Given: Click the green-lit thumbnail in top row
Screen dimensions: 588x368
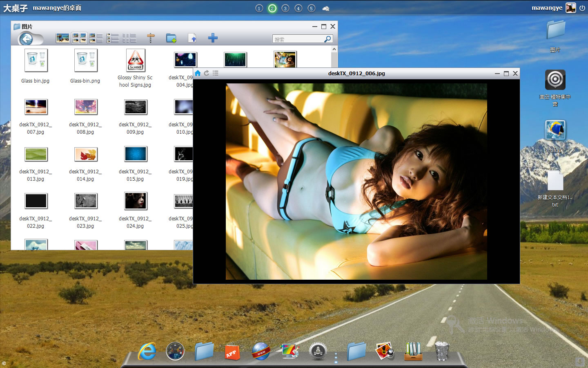Looking at the screenshot, I should [235, 60].
